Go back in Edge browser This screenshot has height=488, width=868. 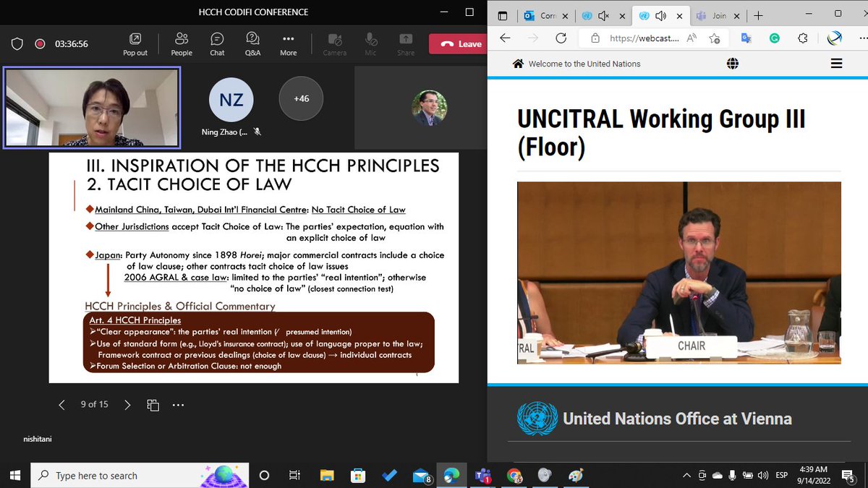coord(505,38)
